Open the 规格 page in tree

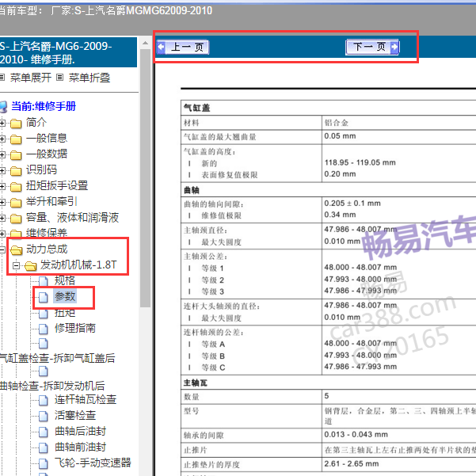click(x=65, y=280)
